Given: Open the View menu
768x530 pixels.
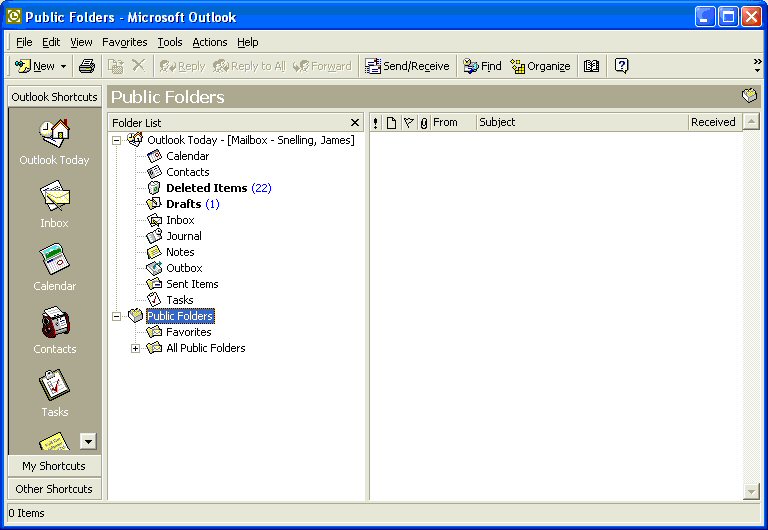Looking at the screenshot, I should tap(81, 42).
